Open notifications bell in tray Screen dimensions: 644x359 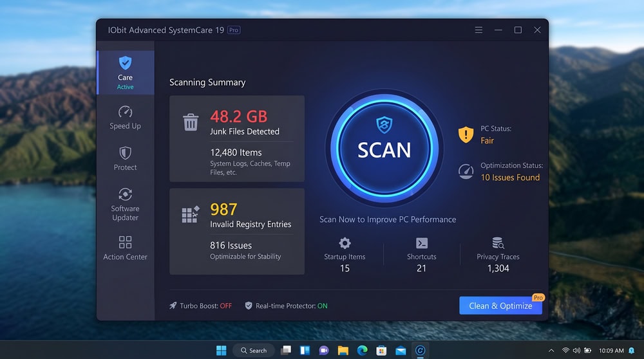[632, 351]
